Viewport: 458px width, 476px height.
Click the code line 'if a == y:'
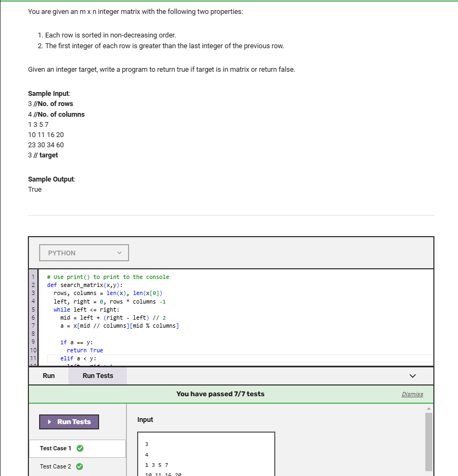tap(77, 343)
